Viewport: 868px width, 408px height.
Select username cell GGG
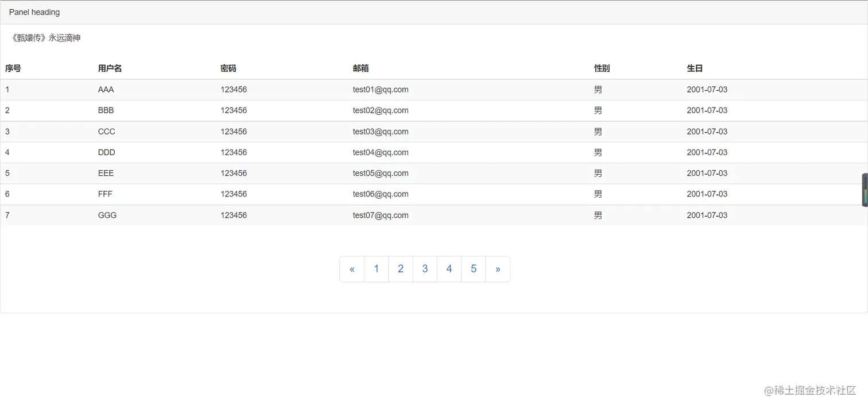point(107,215)
